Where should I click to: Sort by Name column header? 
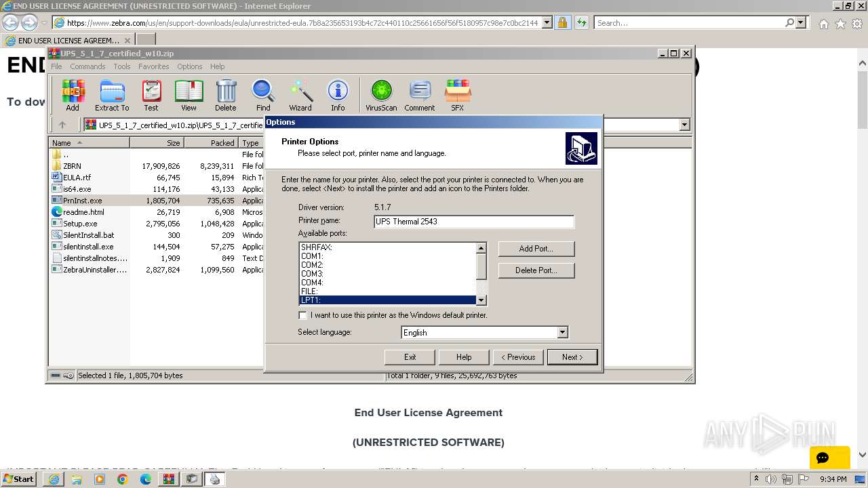(89, 143)
